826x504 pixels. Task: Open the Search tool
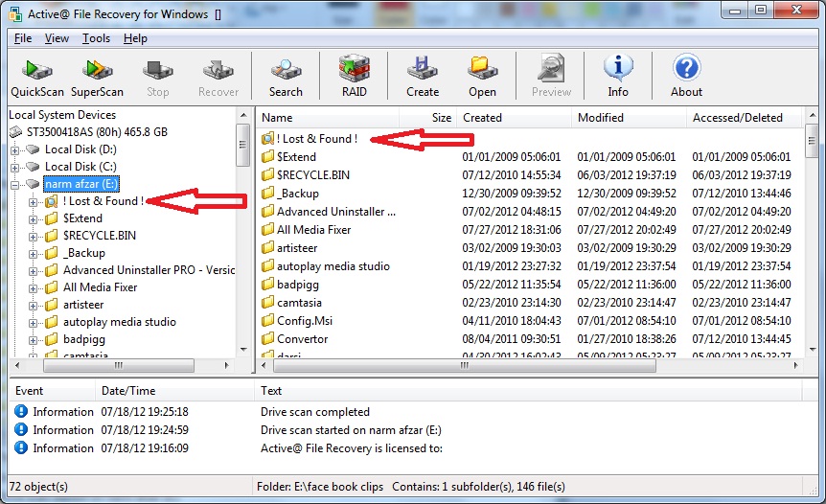(286, 77)
